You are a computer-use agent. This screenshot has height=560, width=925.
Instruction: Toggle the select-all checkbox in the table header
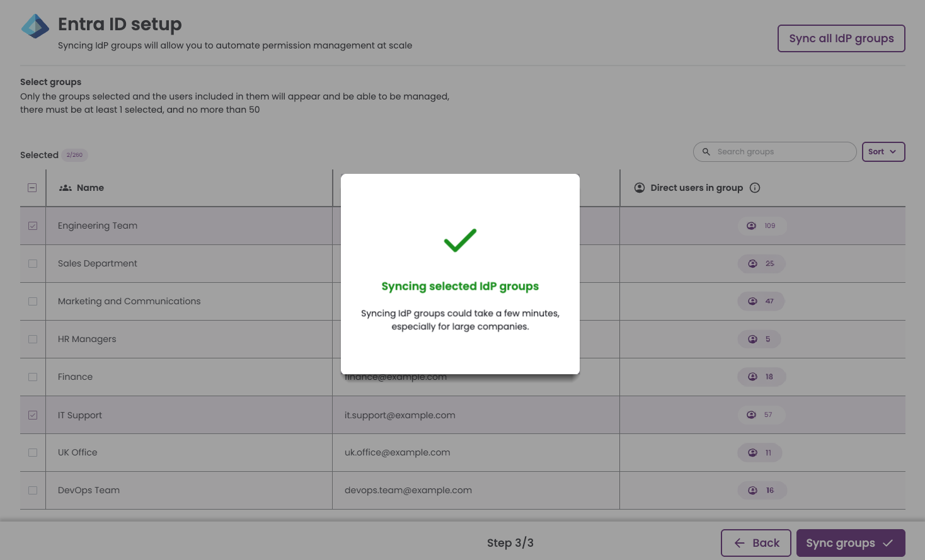32,188
